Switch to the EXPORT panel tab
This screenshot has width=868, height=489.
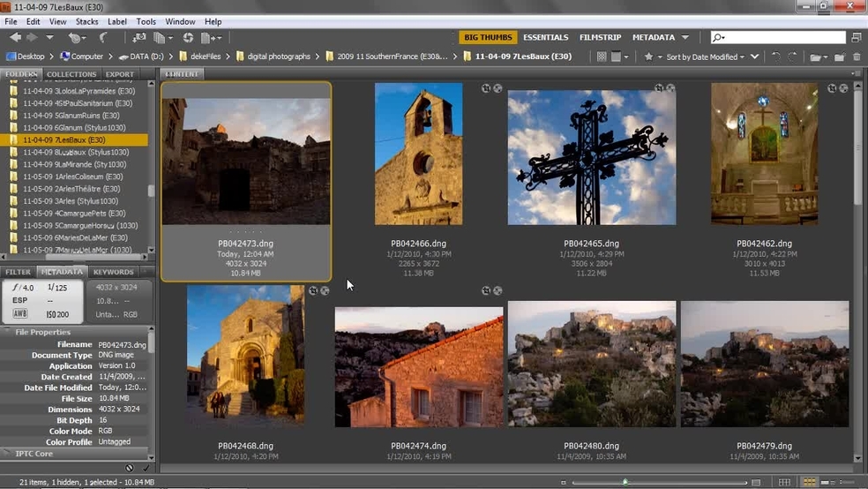click(120, 73)
